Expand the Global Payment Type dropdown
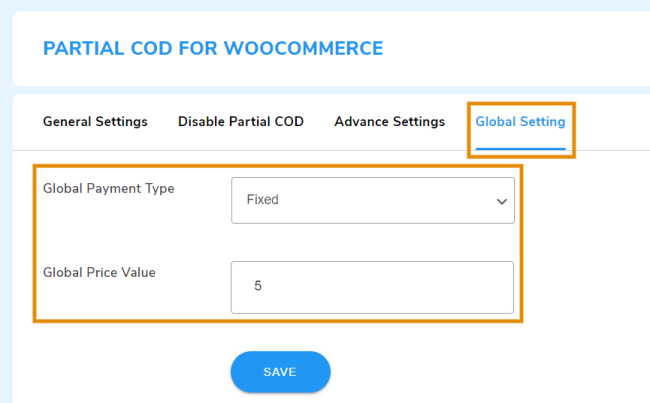 (x=372, y=200)
